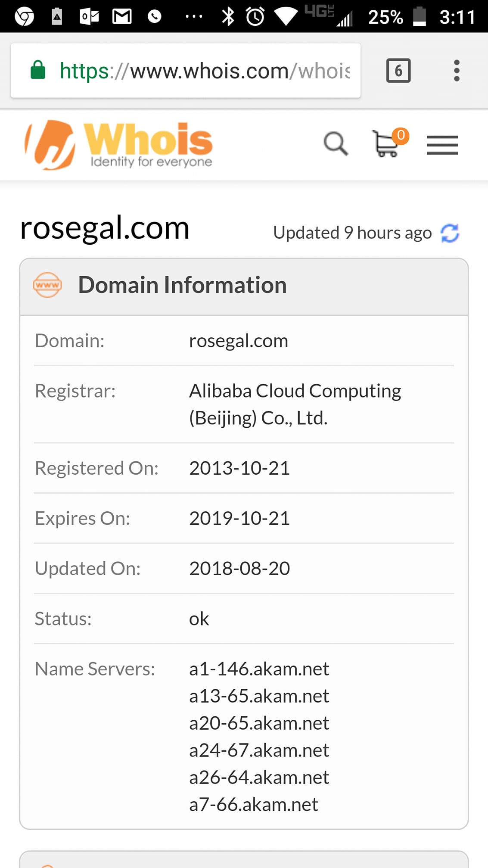This screenshot has width=488, height=868.
Task: Refresh the rosegal.com whois record
Action: 450,233
